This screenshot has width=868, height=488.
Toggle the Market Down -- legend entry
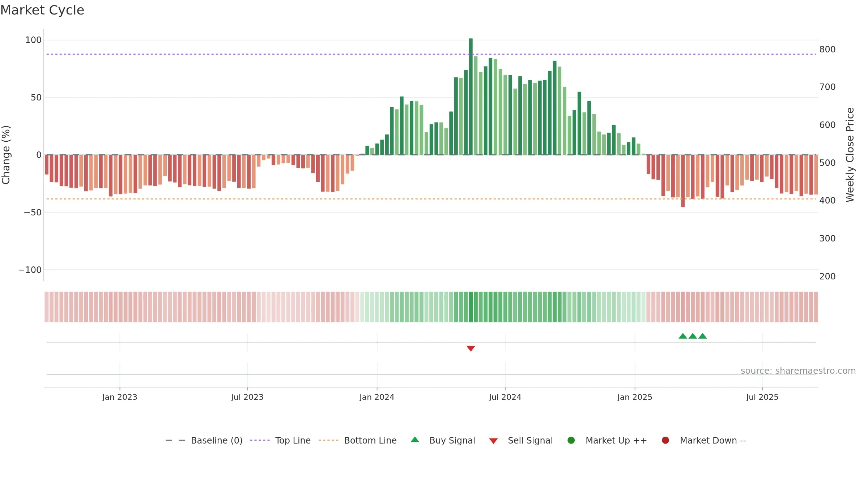pyautogui.click(x=704, y=440)
